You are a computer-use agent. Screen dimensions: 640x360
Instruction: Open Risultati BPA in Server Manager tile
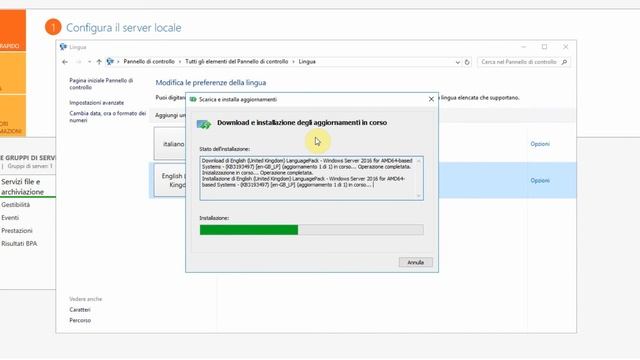pos(19,244)
